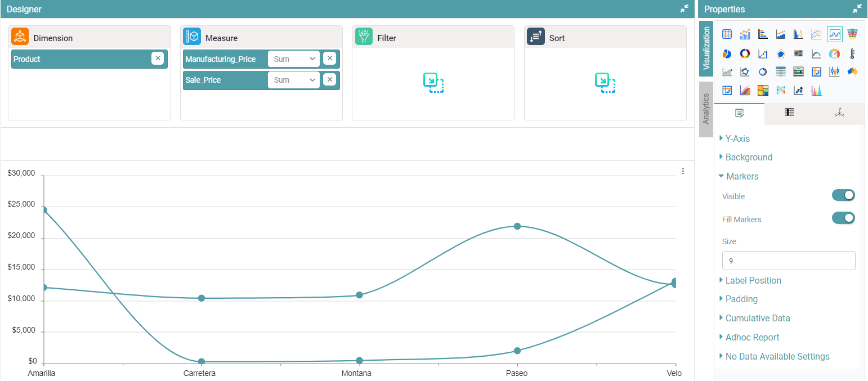The height and width of the screenshot is (381, 868).
Task: Expand the Y-Axis properties section
Action: pos(737,138)
